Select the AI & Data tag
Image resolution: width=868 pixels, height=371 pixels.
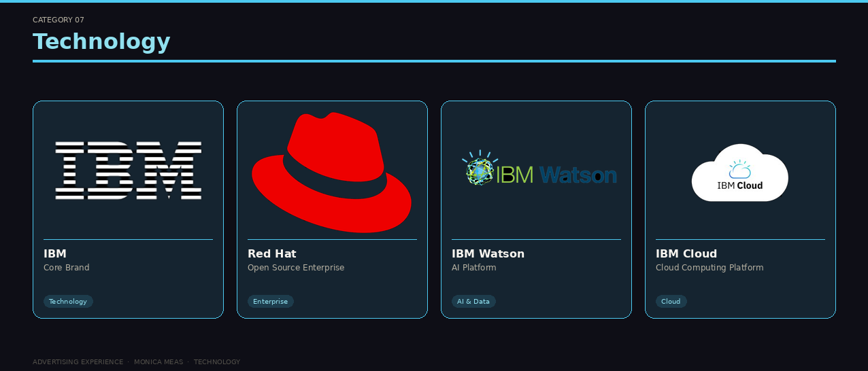[473, 301]
